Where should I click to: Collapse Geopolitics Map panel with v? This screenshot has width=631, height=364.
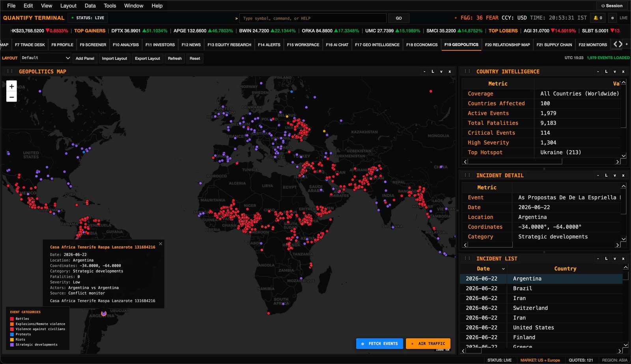click(x=441, y=71)
